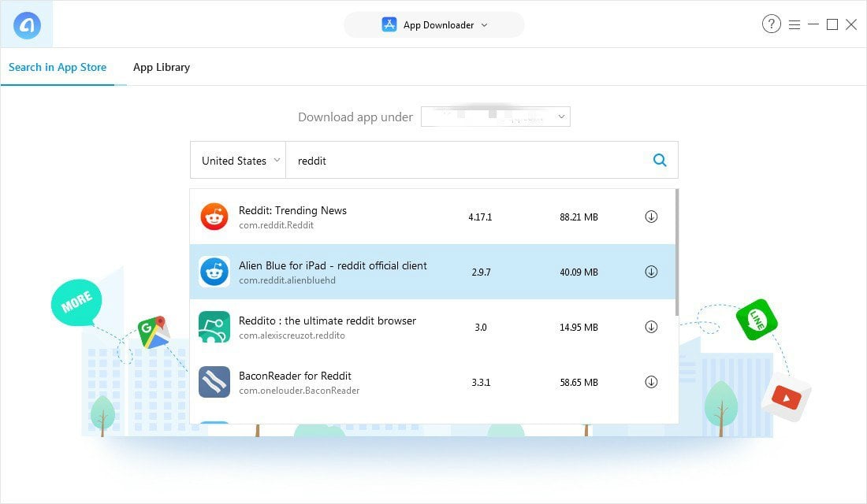
Task: Open the United States country dropdown
Action: [237, 161]
